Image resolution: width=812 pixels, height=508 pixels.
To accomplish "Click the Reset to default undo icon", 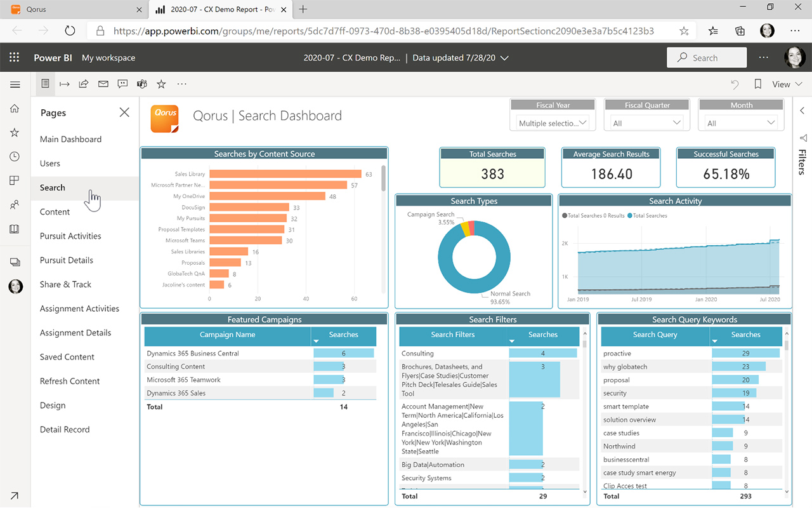I will click(x=735, y=84).
